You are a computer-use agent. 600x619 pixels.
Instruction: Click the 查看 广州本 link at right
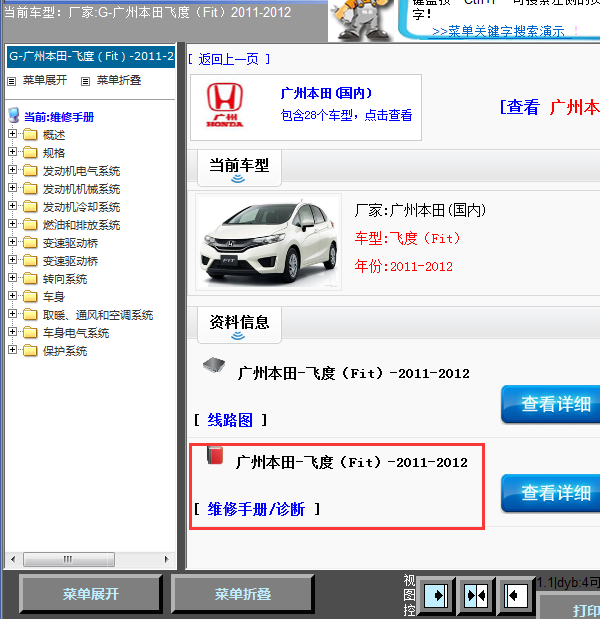coord(550,107)
